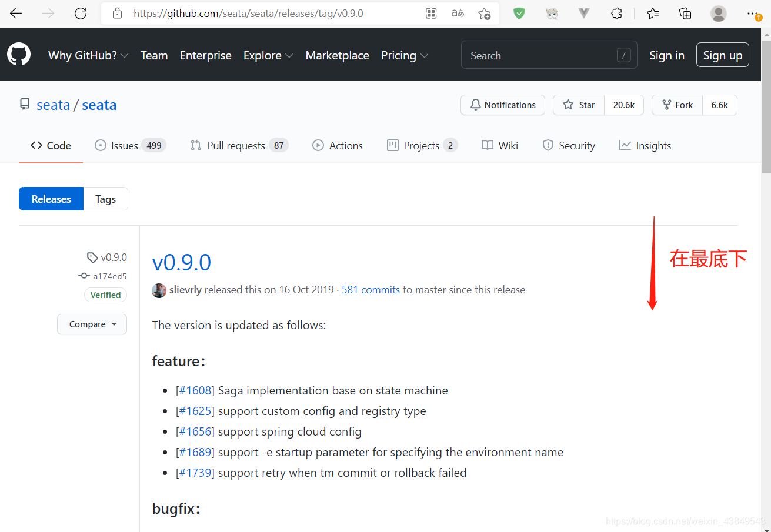
Task: Open the Enterprise nav link
Action: [x=205, y=55]
